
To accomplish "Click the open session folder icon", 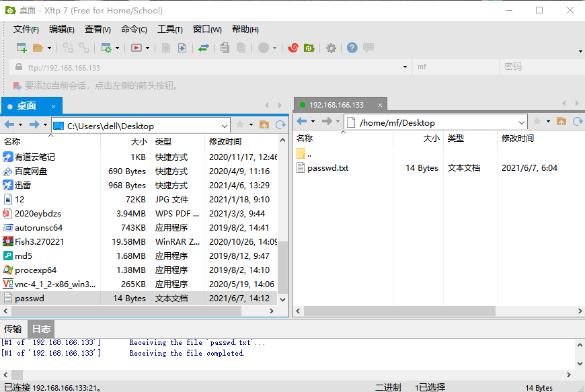I will click(x=38, y=48).
